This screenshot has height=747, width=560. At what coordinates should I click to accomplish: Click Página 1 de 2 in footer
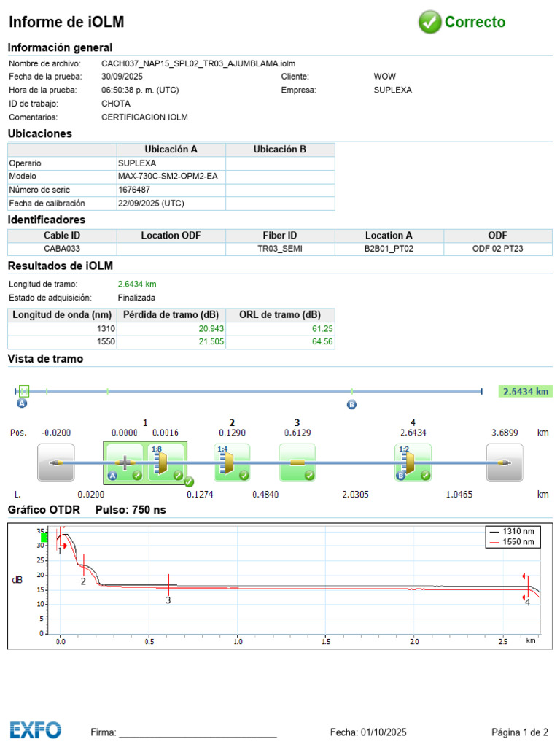pyautogui.click(x=520, y=732)
